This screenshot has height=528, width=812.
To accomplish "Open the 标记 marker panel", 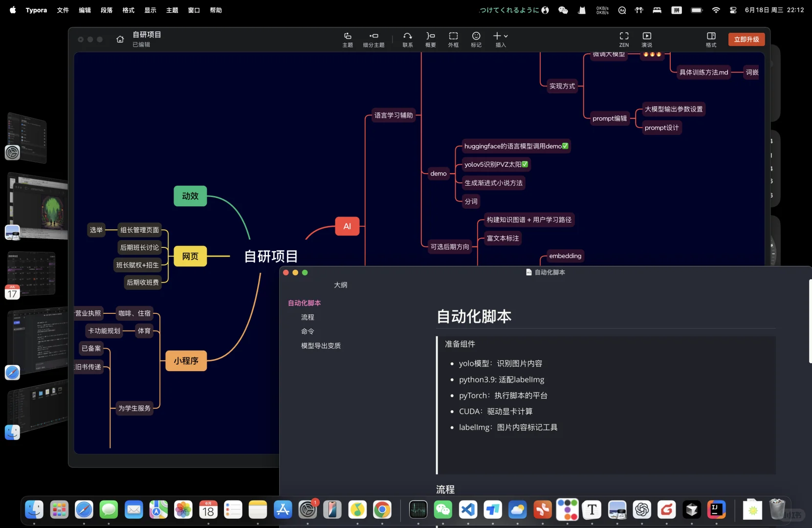I will (x=476, y=39).
